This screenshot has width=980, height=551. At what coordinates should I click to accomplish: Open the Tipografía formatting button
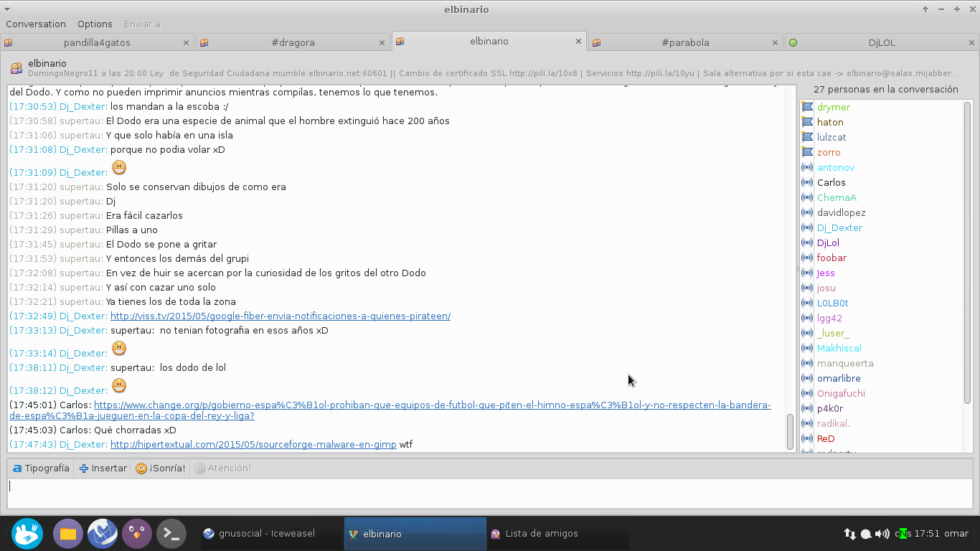[41, 468]
